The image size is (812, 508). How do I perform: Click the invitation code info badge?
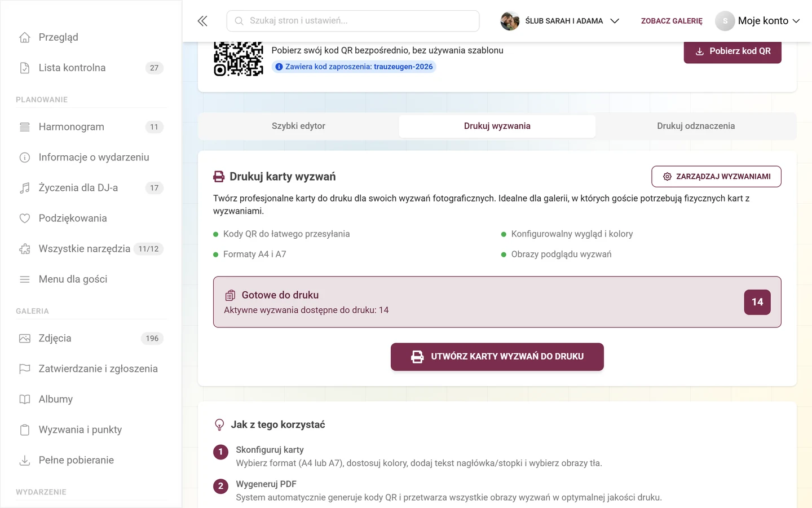[354, 67]
